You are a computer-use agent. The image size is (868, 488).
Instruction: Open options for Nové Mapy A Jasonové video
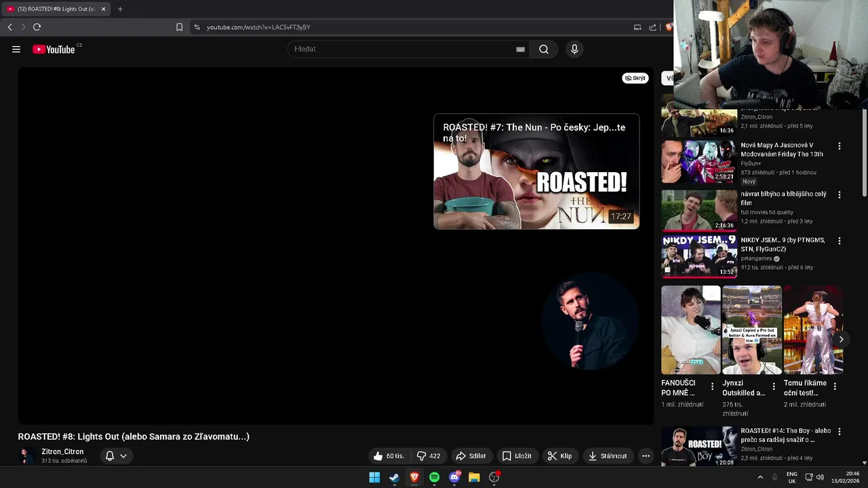[x=839, y=146]
